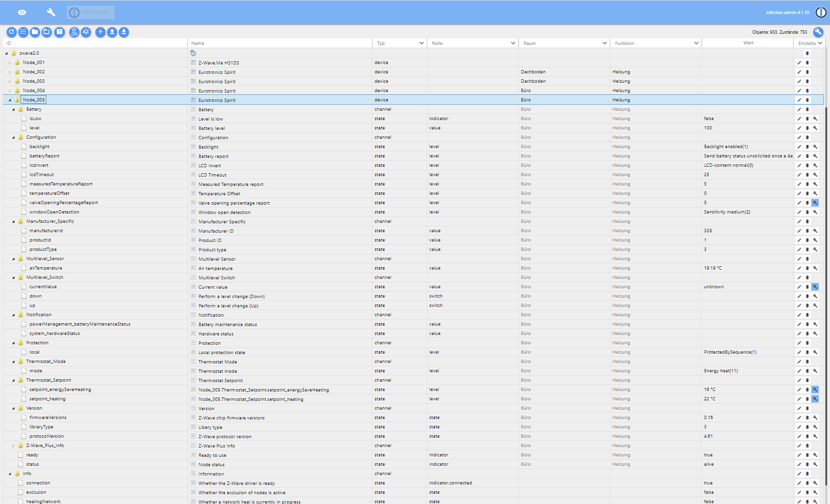
Task: Click the Wert column header
Action: (748, 43)
